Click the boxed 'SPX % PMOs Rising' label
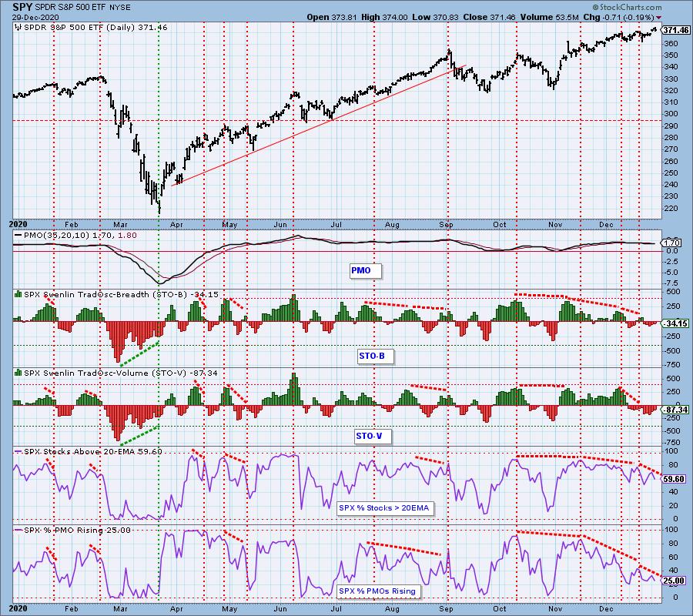The width and height of the screenshot is (693, 616). [377, 591]
